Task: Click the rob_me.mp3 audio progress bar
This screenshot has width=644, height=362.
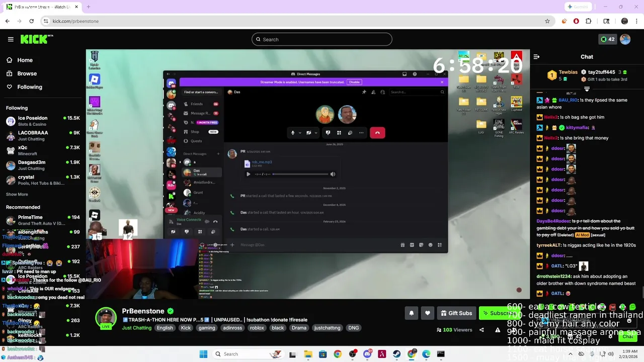Action: coord(300,174)
